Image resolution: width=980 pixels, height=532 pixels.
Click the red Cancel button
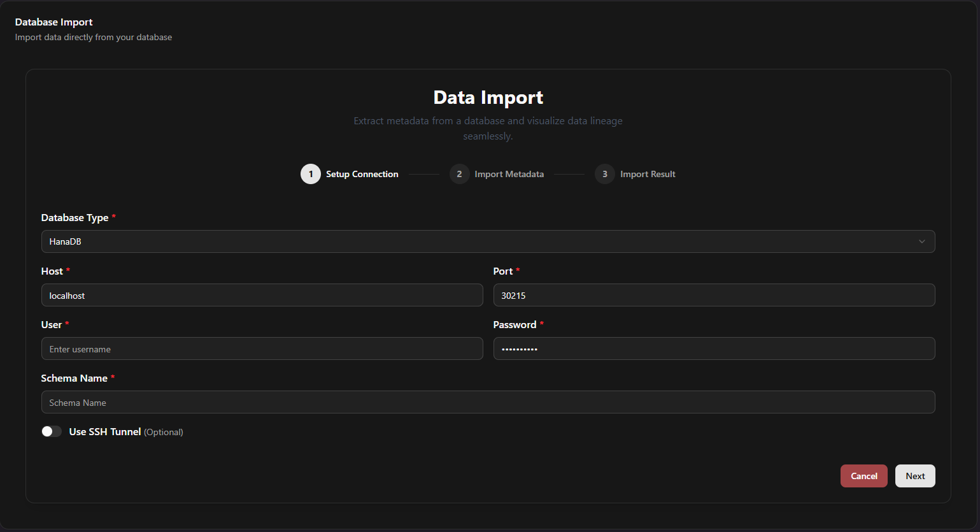863,476
